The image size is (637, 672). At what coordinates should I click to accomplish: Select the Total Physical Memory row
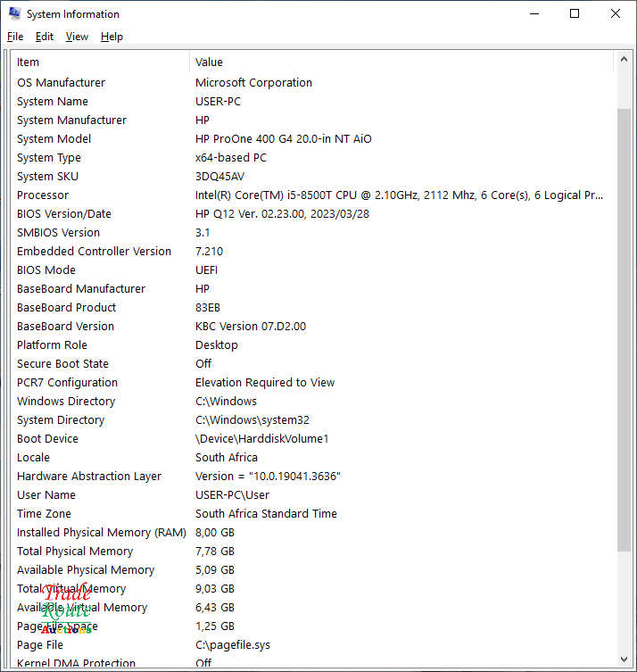tap(312, 552)
